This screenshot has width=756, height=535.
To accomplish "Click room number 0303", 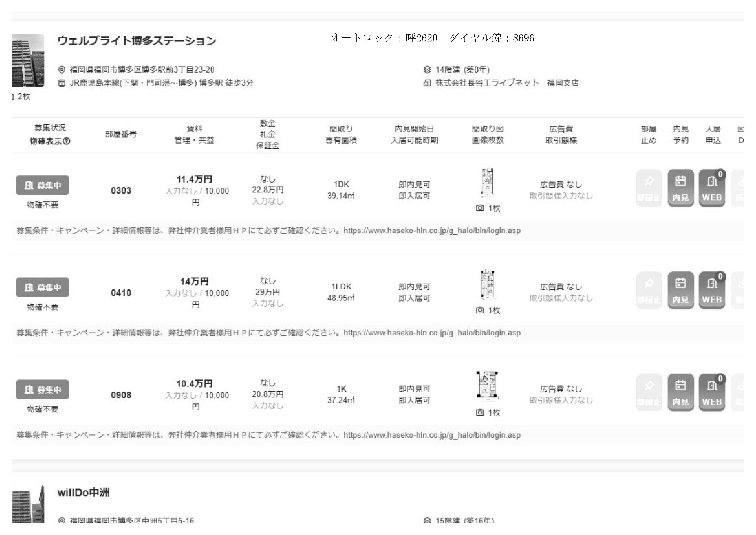I will tap(121, 190).
